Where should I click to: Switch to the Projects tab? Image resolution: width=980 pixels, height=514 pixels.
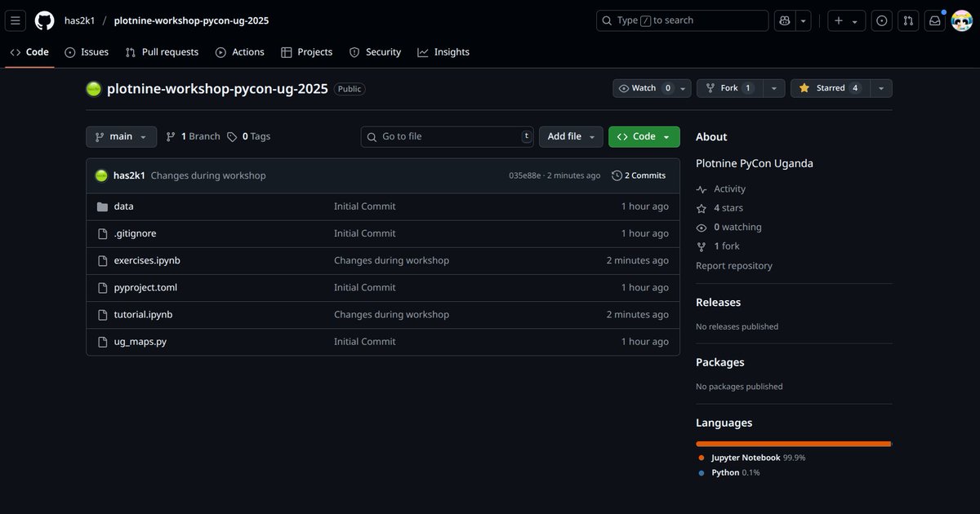[306, 52]
